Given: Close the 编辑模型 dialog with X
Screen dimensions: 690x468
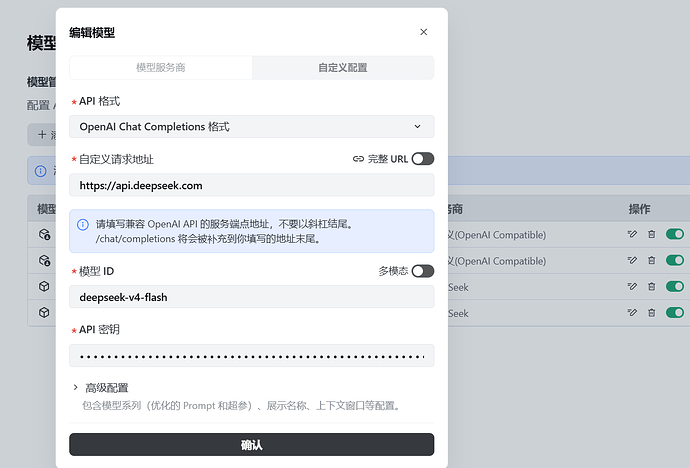Looking at the screenshot, I should click(423, 32).
